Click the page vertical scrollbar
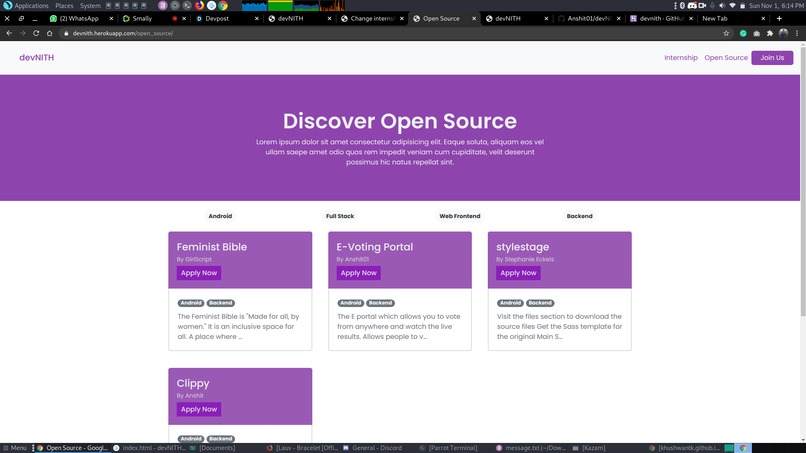The height and width of the screenshot is (453, 806). coord(803,180)
